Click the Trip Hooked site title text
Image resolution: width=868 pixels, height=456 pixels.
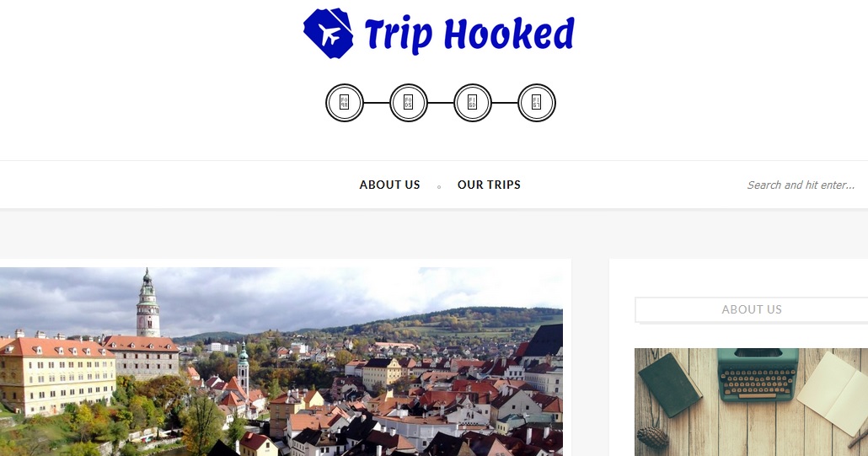click(469, 34)
